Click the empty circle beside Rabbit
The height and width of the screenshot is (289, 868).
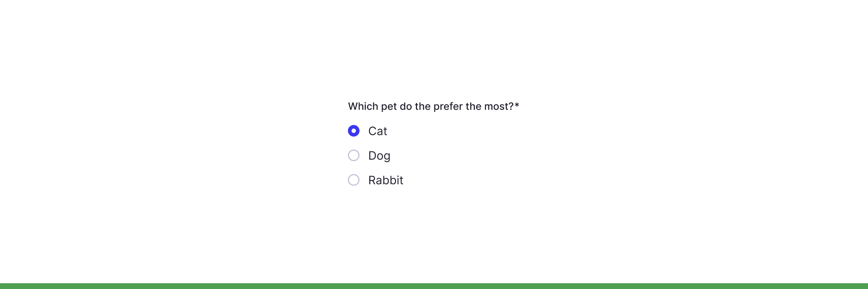[353, 180]
